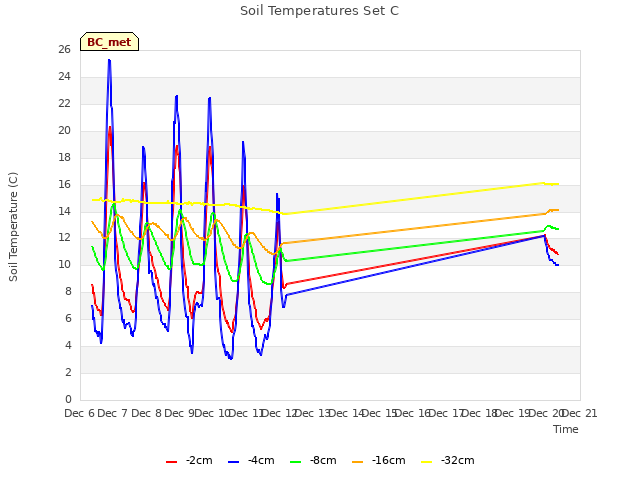
Task: Click the BC_met annotation label
Action: (x=109, y=42)
